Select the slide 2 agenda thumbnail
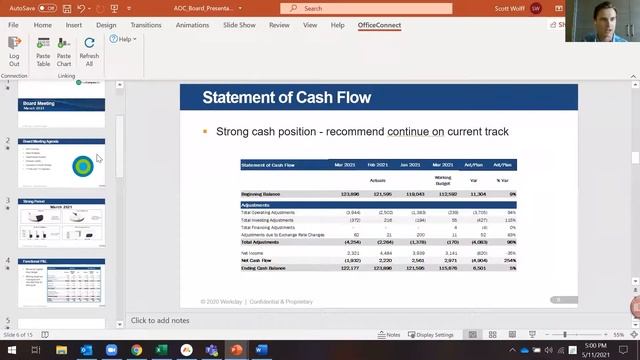This screenshot has height=360, width=640. coord(61,163)
